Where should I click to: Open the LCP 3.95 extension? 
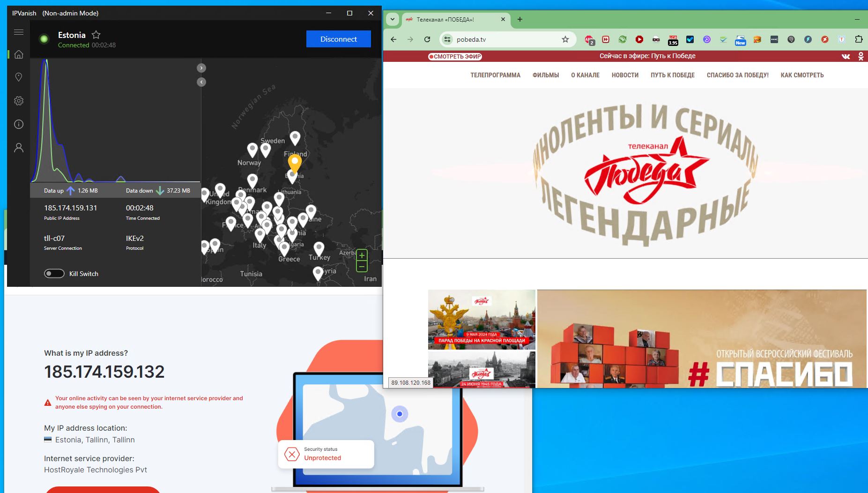click(673, 40)
